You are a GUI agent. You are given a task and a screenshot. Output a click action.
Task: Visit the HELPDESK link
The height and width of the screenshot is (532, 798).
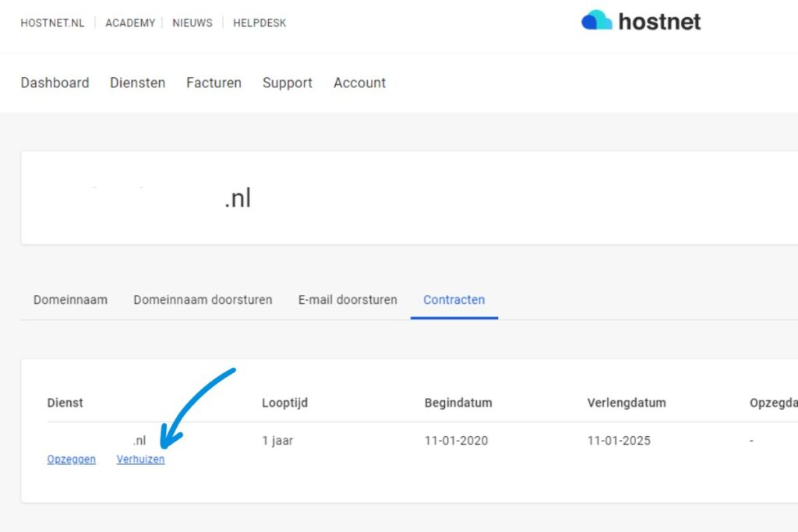click(260, 23)
